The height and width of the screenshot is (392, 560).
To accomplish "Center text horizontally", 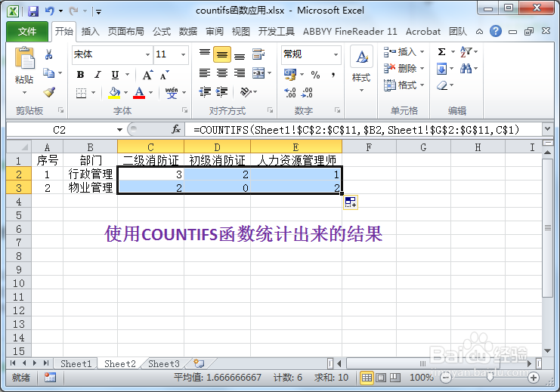I will point(221,73).
